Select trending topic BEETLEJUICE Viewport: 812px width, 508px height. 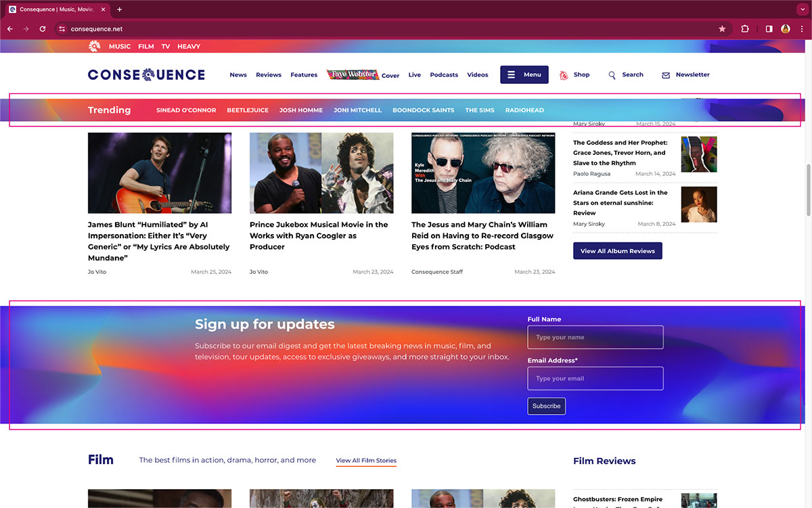[248, 110]
